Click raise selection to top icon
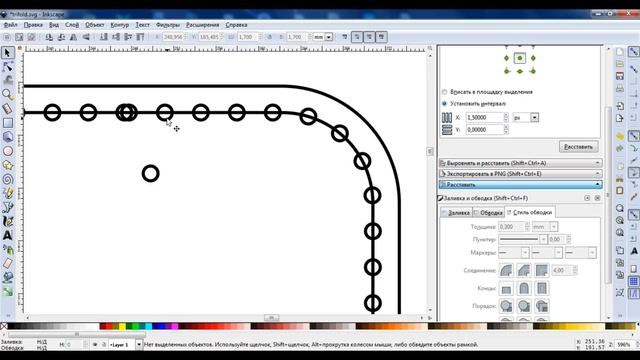This screenshot has height=360, width=640. tap(140, 37)
